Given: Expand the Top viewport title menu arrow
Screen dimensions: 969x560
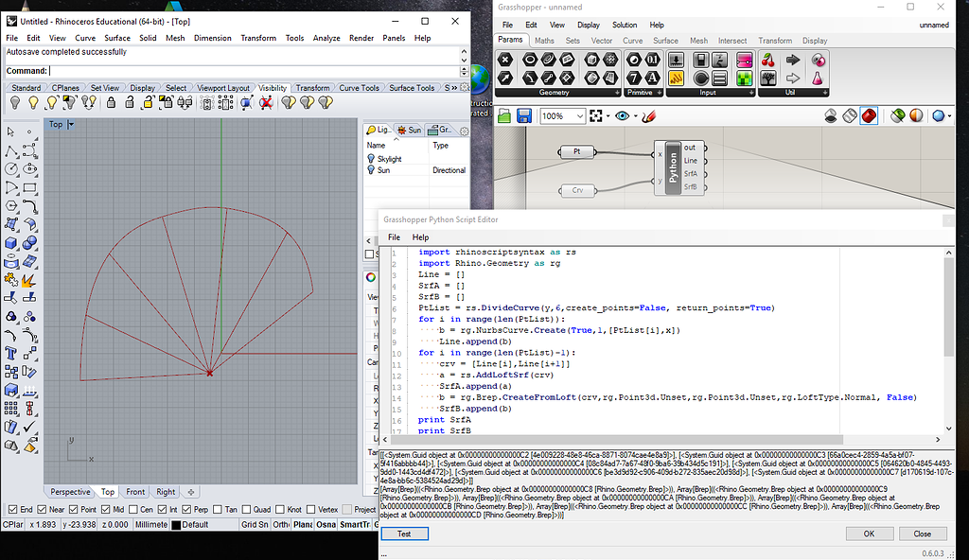Looking at the screenshot, I should 70,124.
